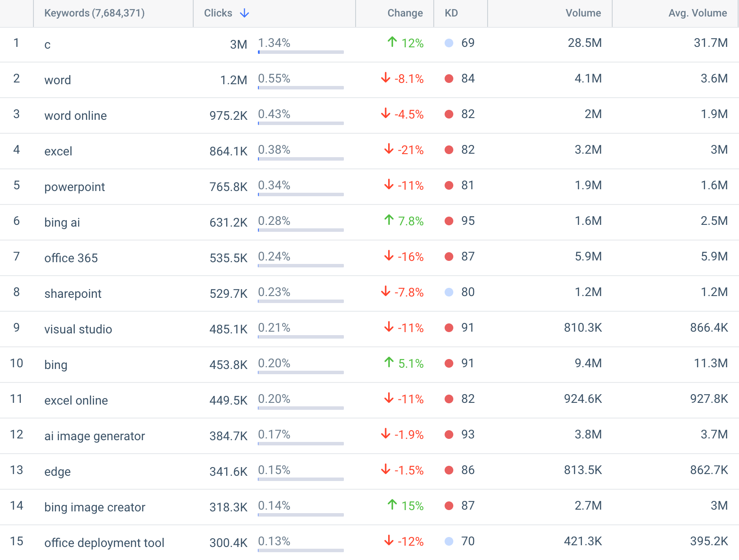
Task: Select the 9.4M volume value
Action: (588, 363)
